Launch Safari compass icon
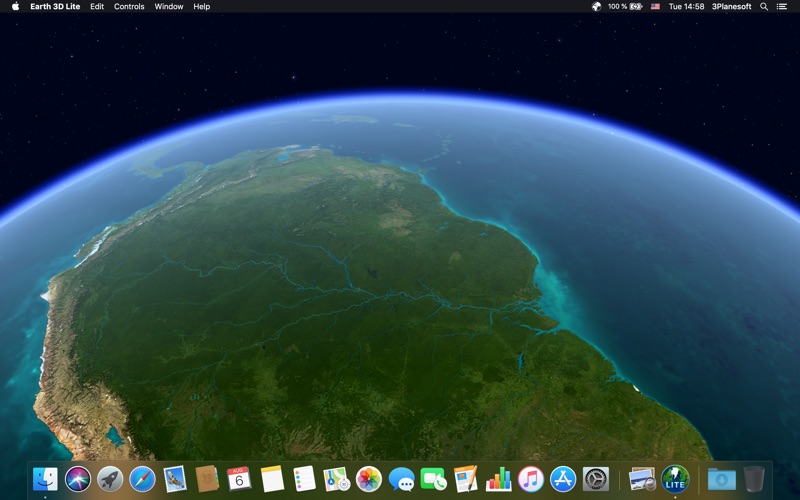Screen dimensions: 800x500 click(x=142, y=480)
